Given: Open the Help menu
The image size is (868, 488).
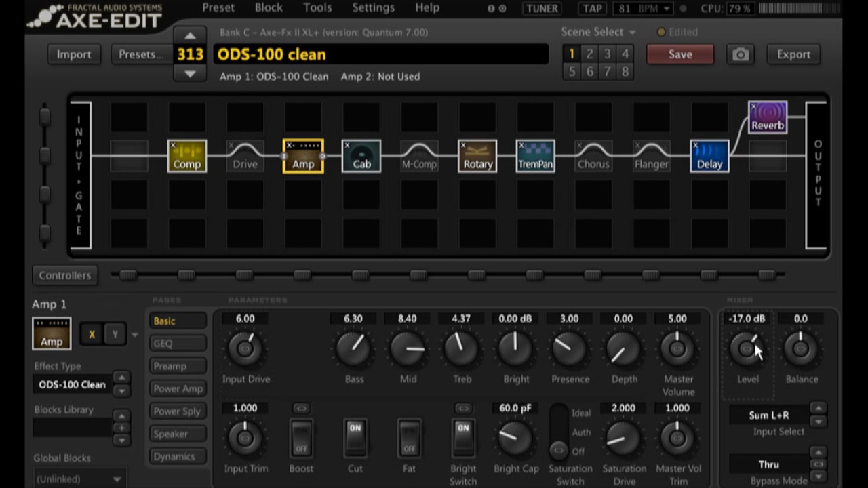Looking at the screenshot, I should click(427, 8).
